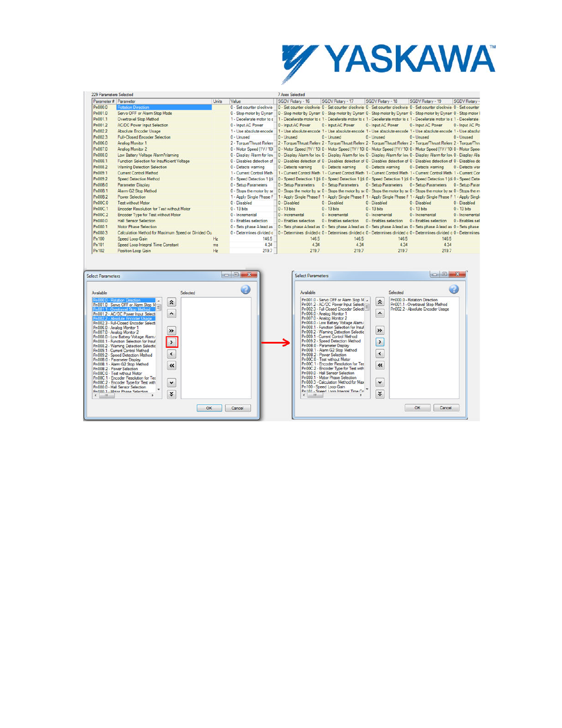
Task: Click 'Pn00B.2' parameter number cell in table
Action: (104, 197)
